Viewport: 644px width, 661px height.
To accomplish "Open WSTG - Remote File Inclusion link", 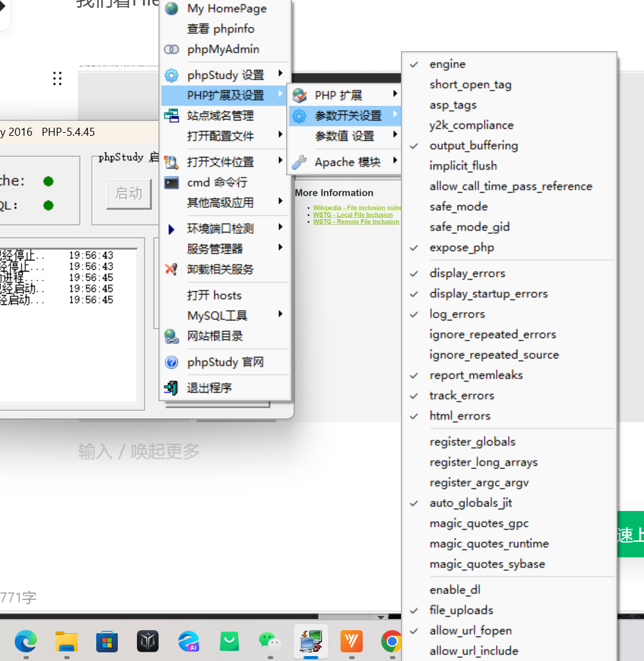I will tap(356, 222).
